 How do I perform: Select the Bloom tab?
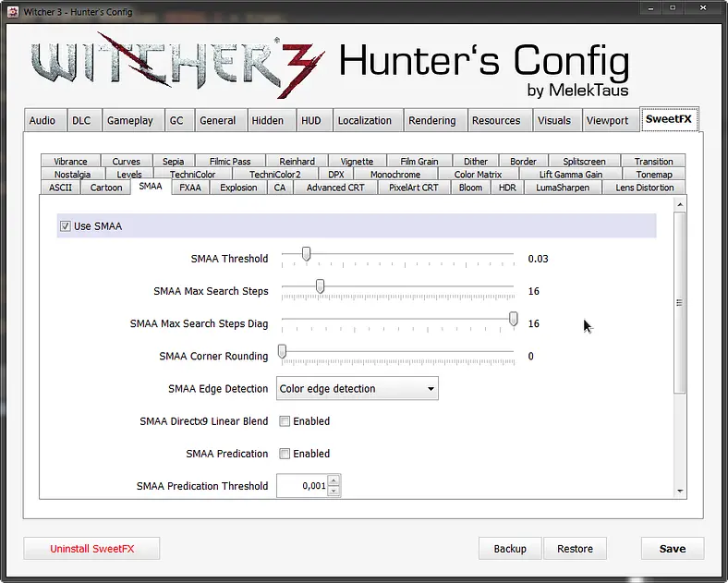471,187
